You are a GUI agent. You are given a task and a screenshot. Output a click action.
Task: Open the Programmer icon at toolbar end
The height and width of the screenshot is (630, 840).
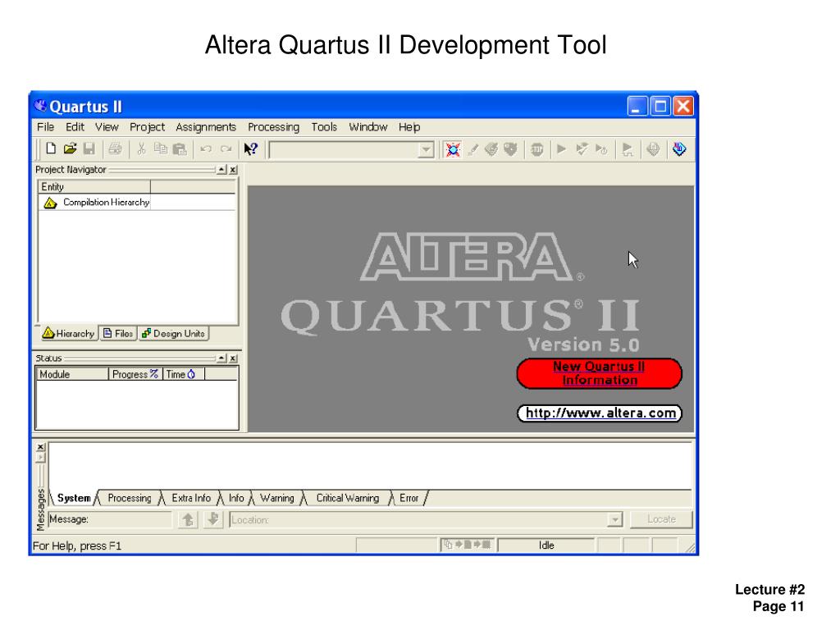click(x=679, y=149)
